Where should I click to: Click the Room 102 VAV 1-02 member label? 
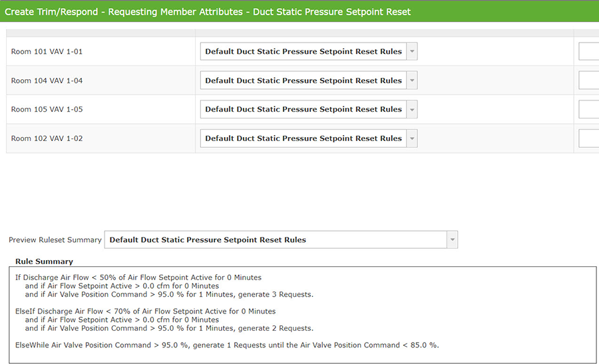47,138
